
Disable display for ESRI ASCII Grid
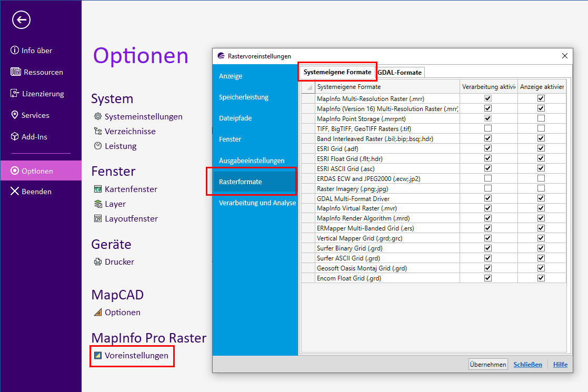[x=541, y=168]
